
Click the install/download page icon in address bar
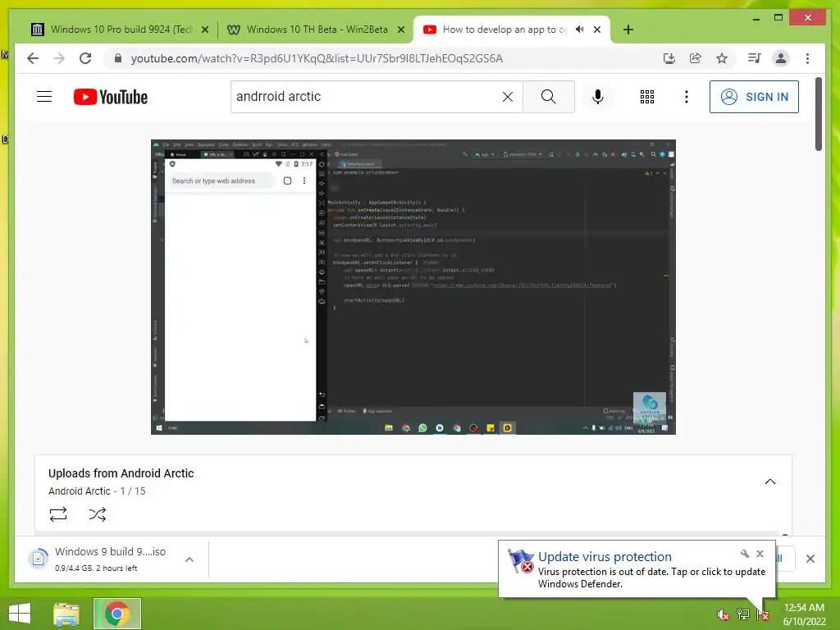[x=669, y=58]
